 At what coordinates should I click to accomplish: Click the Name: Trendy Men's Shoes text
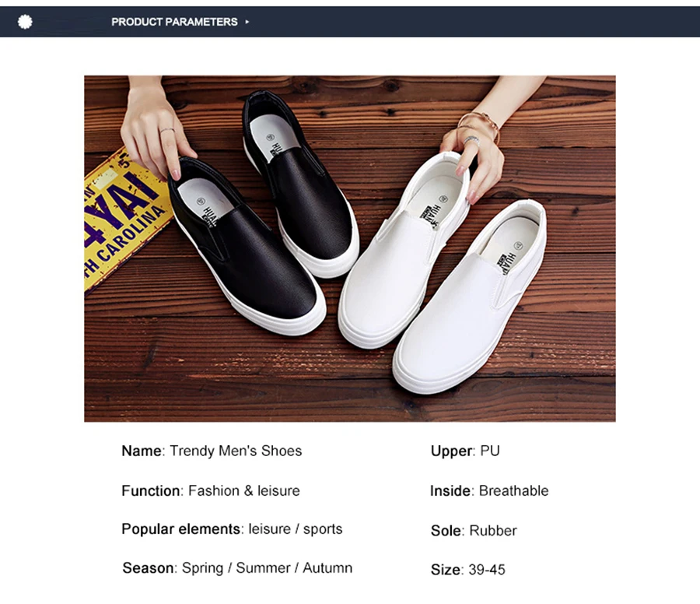point(212,451)
